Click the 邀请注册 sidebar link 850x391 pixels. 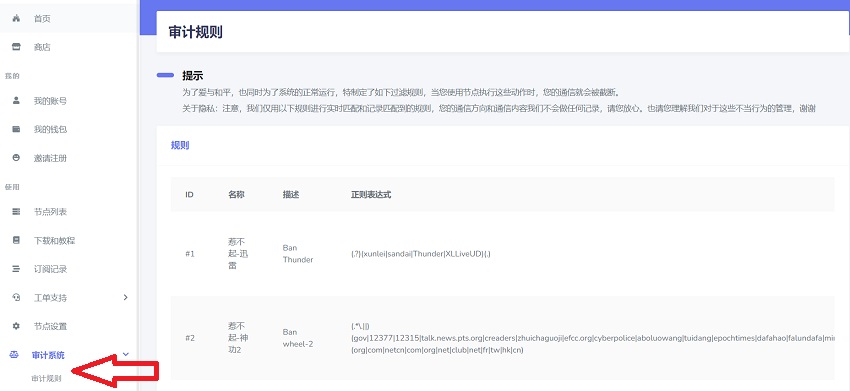[x=50, y=158]
